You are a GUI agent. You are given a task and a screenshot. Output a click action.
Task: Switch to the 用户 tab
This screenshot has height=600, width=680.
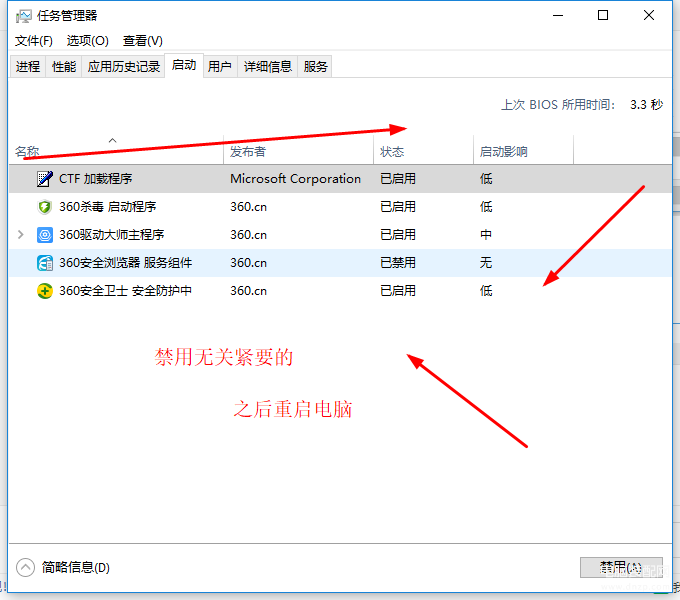tap(219, 66)
